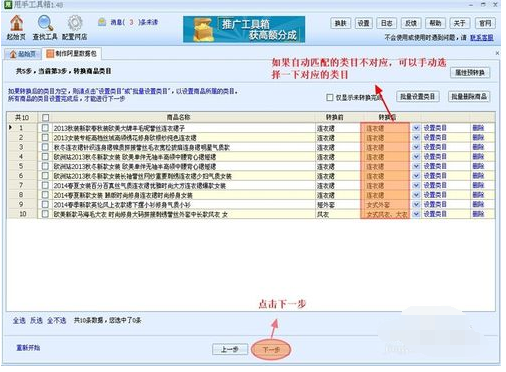
Task: Click 设置类目 link in row 1
Action: click(435, 128)
